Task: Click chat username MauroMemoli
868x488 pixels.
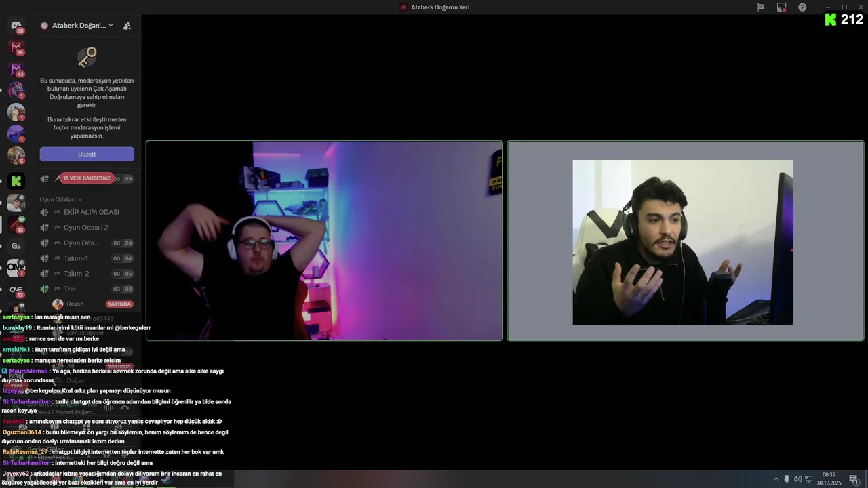Action: coord(28,371)
